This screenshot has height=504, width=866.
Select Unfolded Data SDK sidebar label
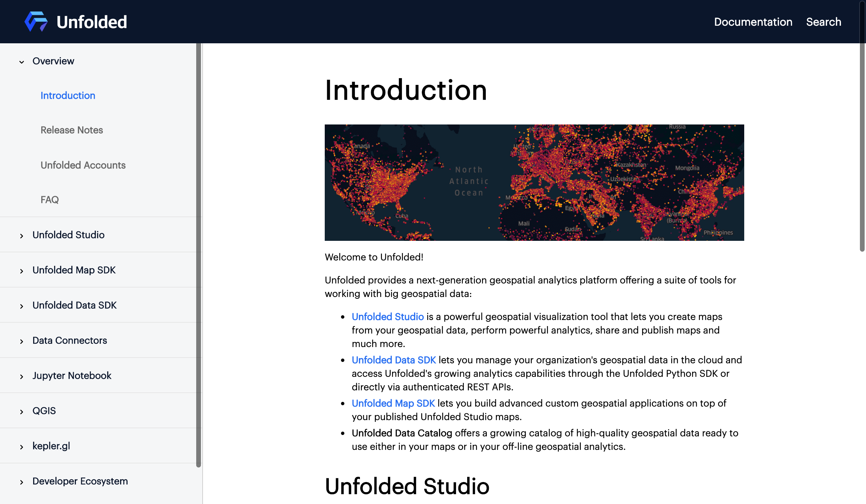pyautogui.click(x=74, y=305)
